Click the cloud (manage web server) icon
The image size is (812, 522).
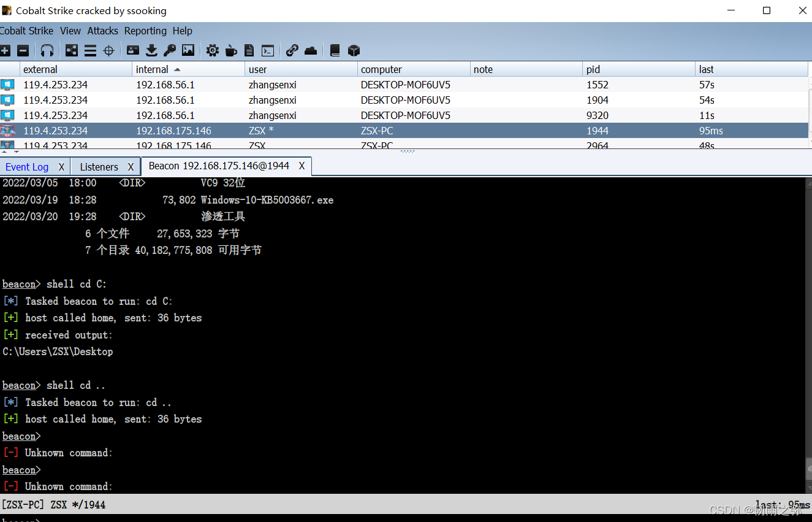point(311,50)
